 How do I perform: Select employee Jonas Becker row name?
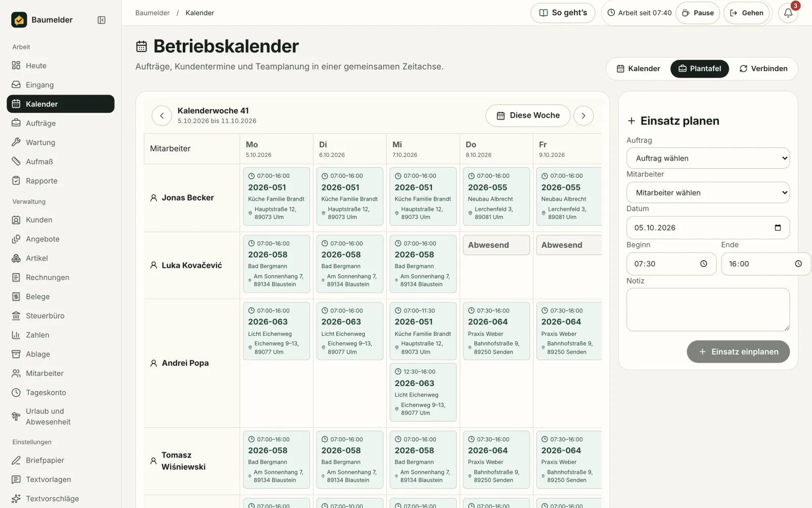pos(188,198)
